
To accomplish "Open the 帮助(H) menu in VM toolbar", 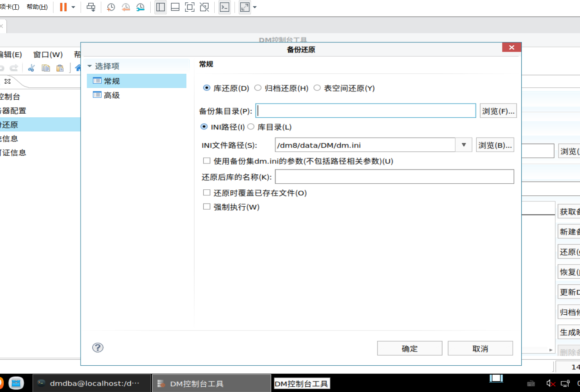I will (37, 7).
